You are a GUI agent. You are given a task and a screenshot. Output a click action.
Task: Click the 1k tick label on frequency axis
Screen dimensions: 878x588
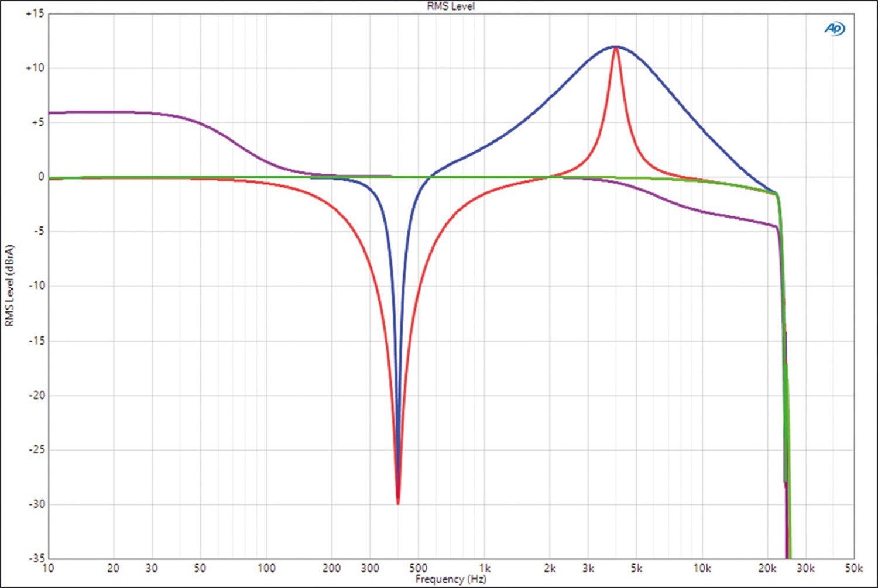tap(485, 568)
